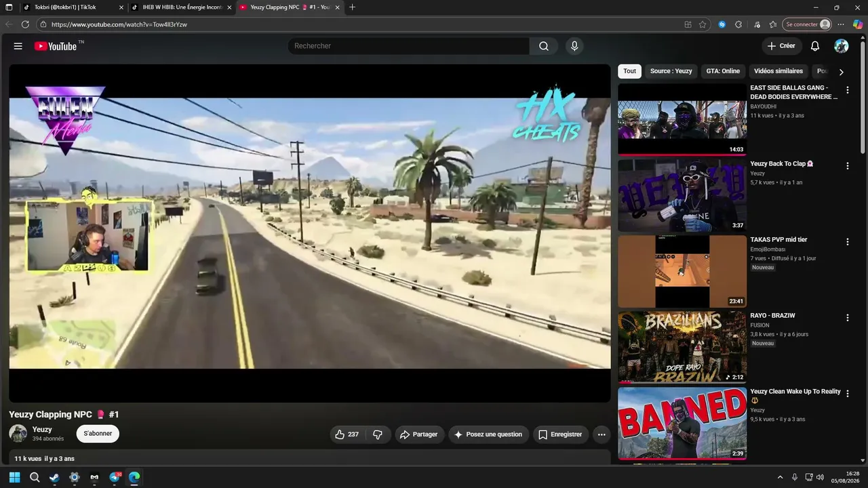Filter by GTA: Online chip

click(723, 71)
